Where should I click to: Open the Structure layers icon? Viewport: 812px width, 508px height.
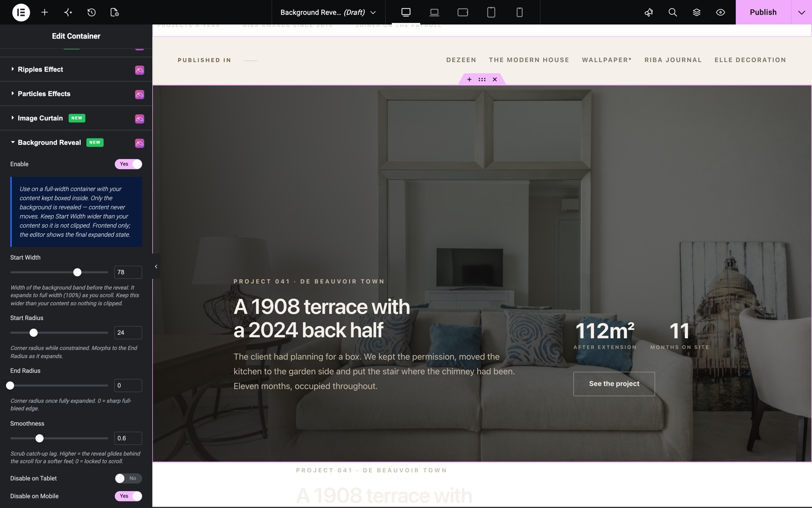point(696,12)
